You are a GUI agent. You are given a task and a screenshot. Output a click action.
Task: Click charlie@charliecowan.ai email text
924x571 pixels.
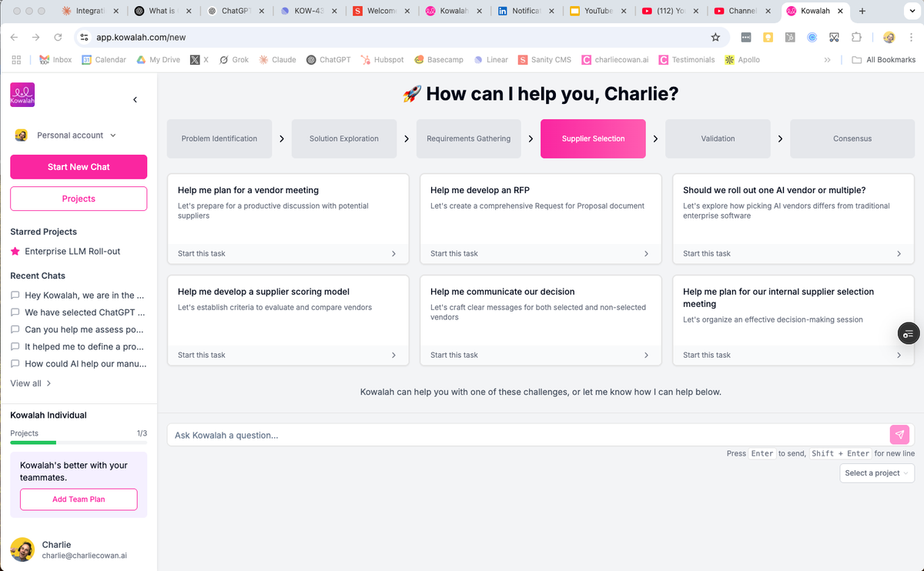84,555
